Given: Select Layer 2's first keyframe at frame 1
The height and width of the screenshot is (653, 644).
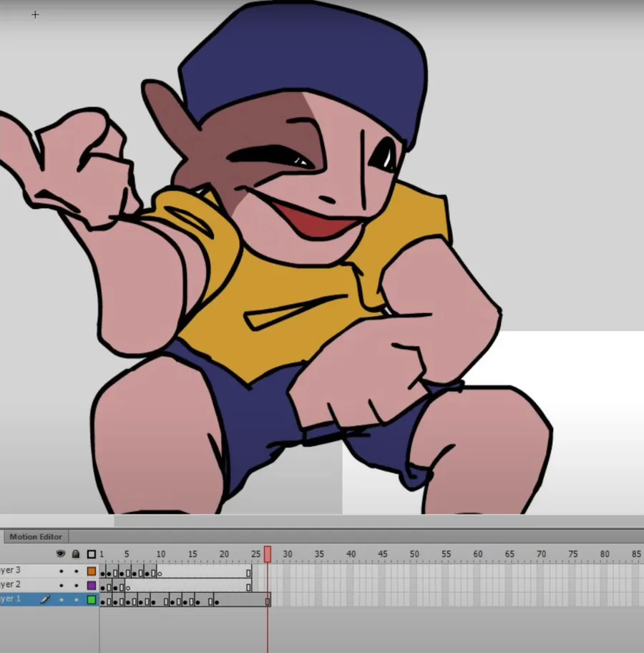Looking at the screenshot, I should pyautogui.click(x=102, y=588).
